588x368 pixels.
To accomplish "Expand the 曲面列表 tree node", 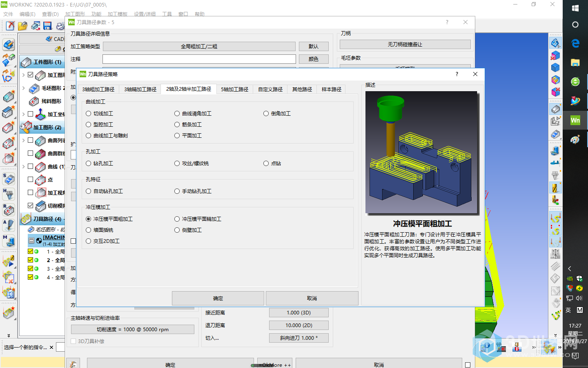I will [x=23, y=140].
